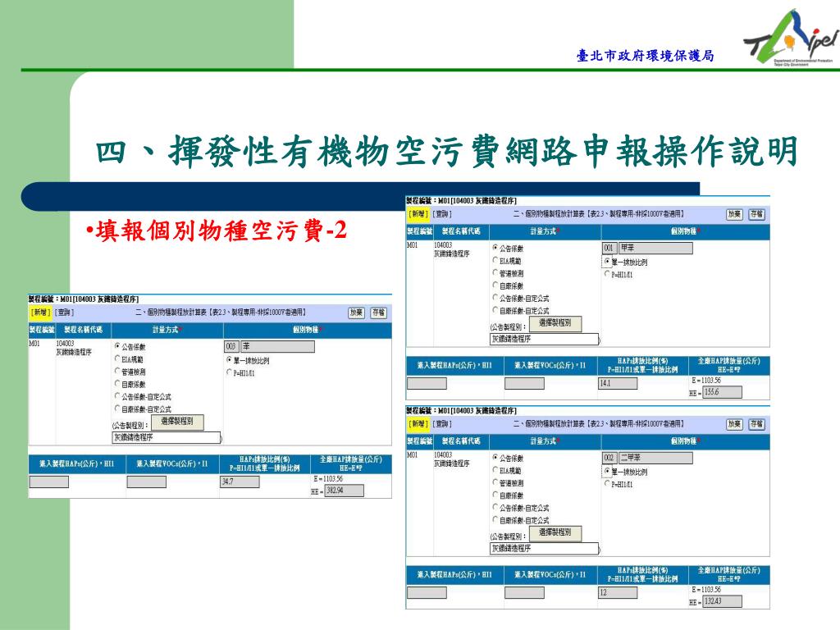Click 新增 tab in the 苯 form
840x630 pixels.
tap(41, 313)
